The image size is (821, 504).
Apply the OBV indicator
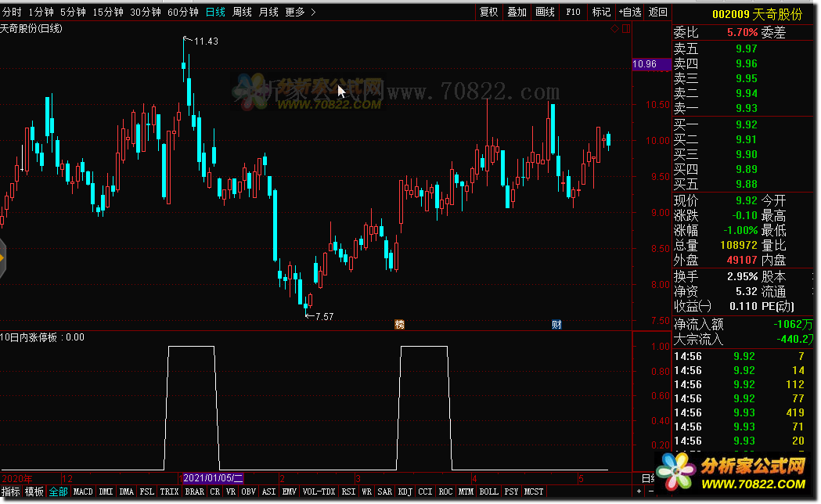pyautogui.click(x=248, y=491)
